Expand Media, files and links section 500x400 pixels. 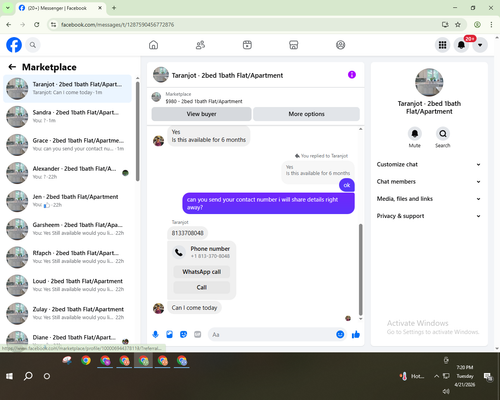click(429, 199)
